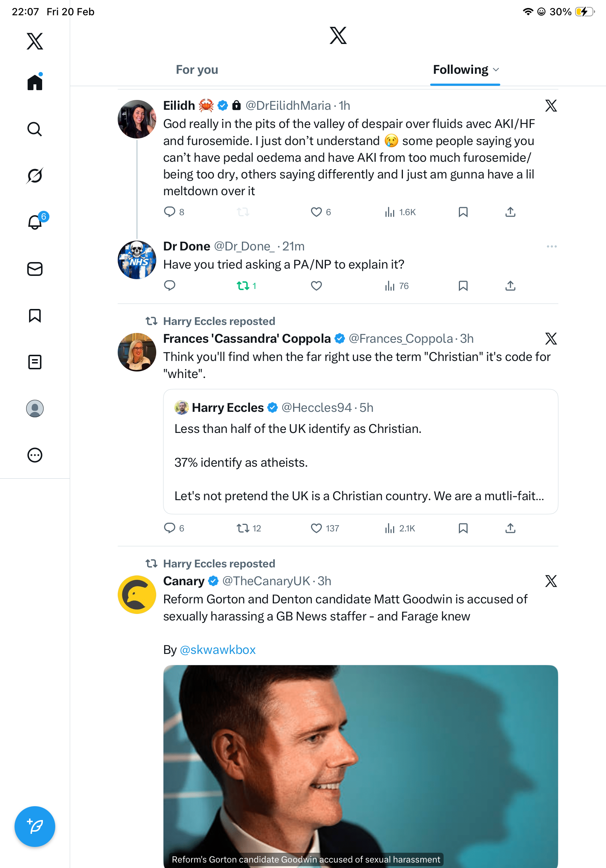Tap the compose new post button
The height and width of the screenshot is (868, 606).
(35, 827)
